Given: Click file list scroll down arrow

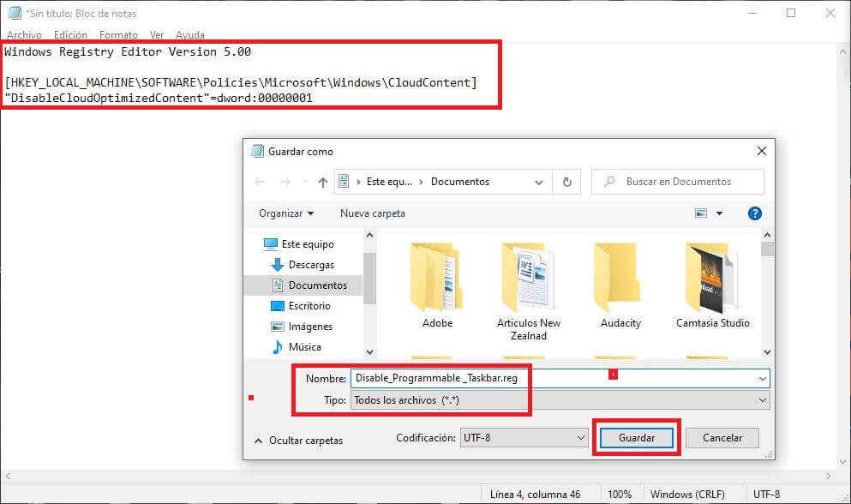Looking at the screenshot, I should (767, 352).
